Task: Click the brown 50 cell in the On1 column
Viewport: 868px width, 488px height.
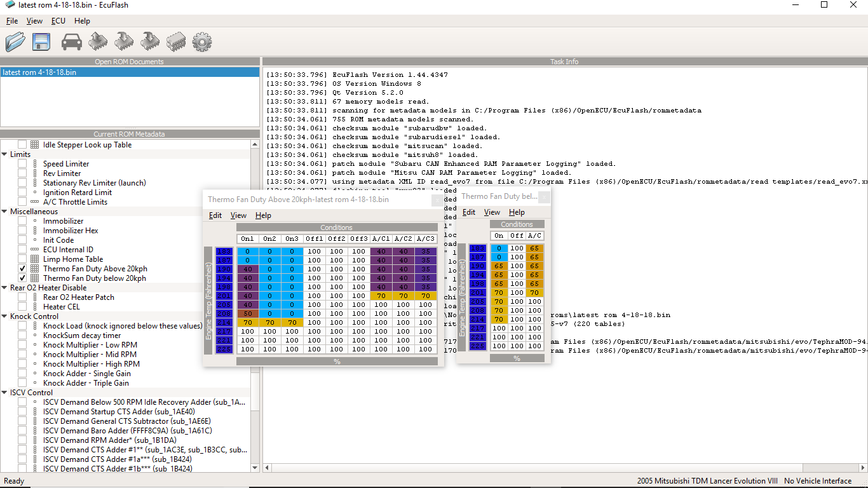Action: (247, 314)
